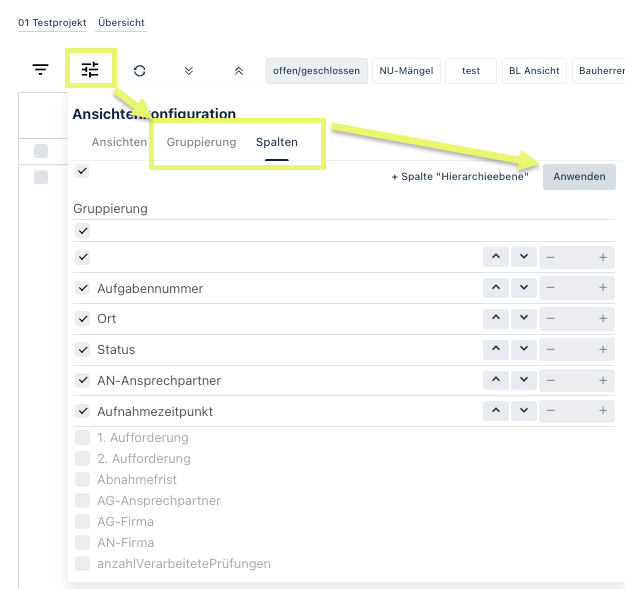Viewport: 625px width, 589px height.
Task: Uncheck the Status column checkbox
Action: point(83,350)
